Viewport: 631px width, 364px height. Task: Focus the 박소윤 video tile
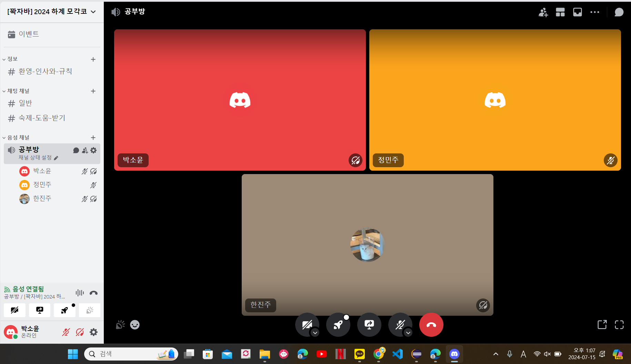[x=240, y=100]
